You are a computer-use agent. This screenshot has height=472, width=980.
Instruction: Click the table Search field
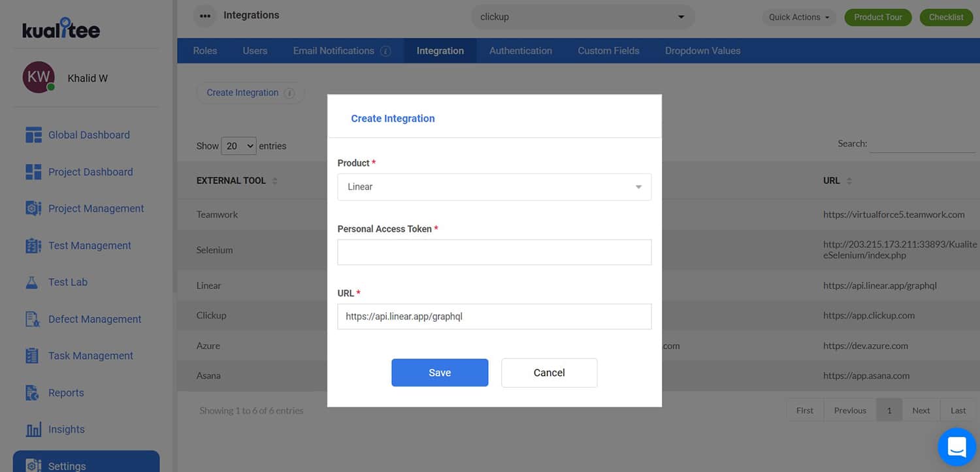(x=922, y=144)
